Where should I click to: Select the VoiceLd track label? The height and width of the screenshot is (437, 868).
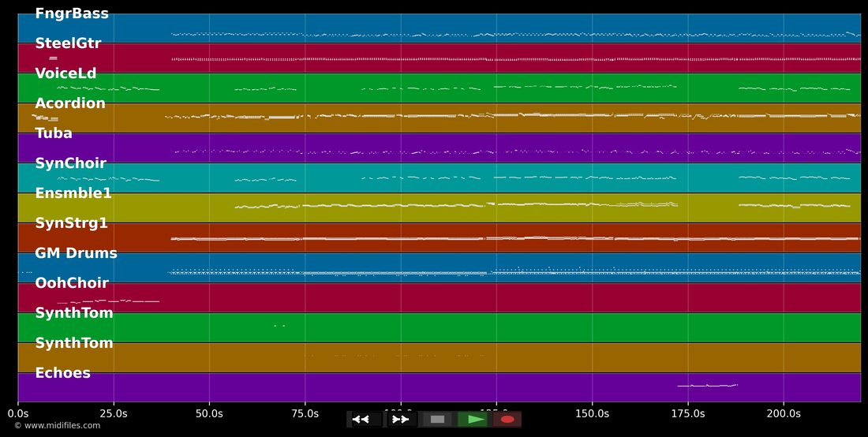[x=65, y=73]
